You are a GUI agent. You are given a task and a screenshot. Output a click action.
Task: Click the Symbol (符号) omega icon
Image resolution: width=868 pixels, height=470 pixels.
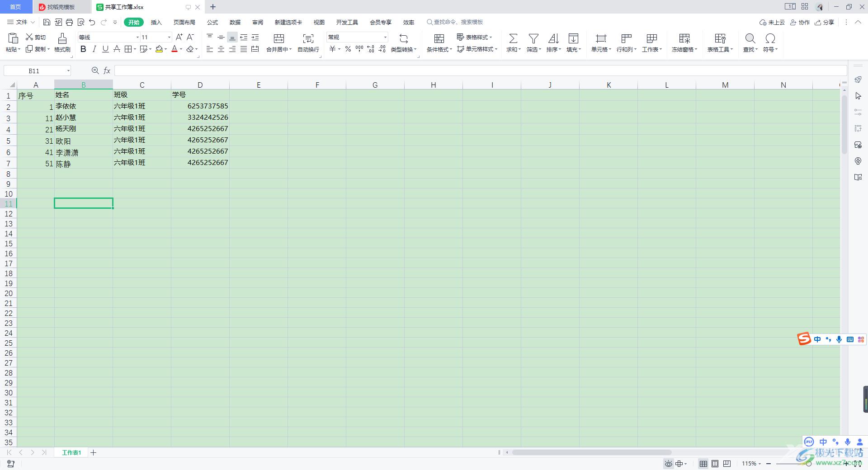coord(770,38)
